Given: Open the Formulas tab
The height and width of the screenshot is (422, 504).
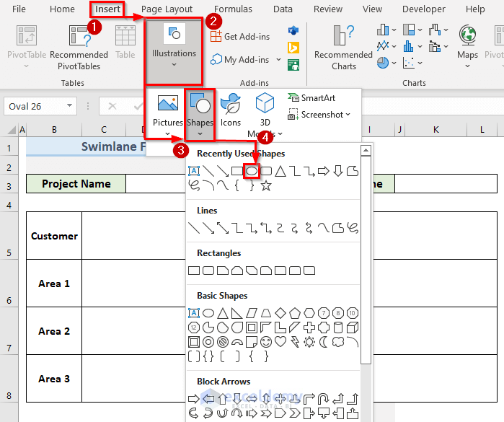Looking at the screenshot, I should pyautogui.click(x=233, y=9).
